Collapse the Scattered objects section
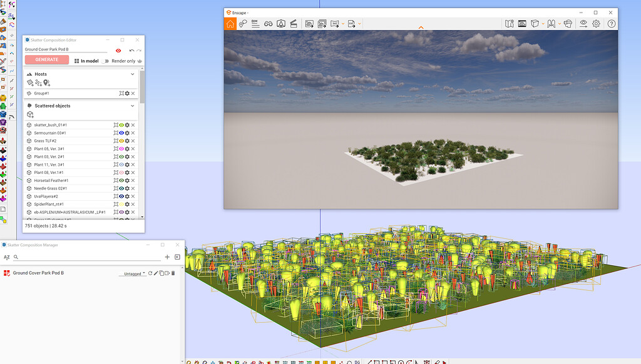This screenshot has width=641, height=364. [x=133, y=106]
